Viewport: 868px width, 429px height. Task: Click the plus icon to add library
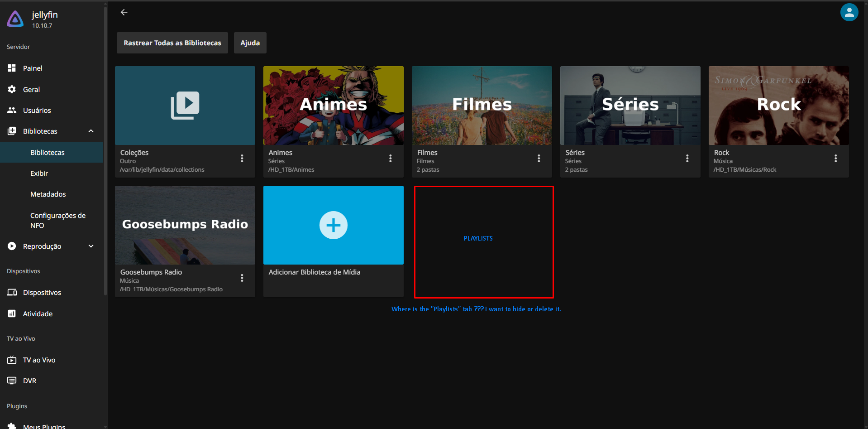click(333, 225)
